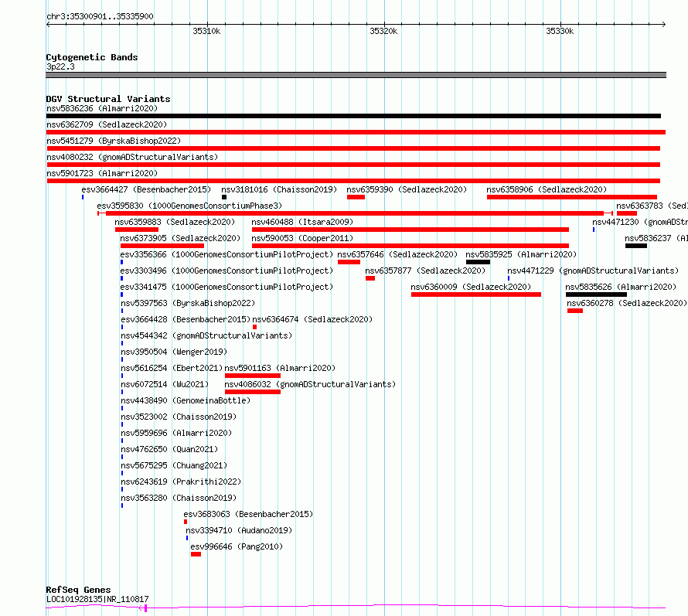Open esv3683063 (Besenbacher2015) entry
688x616 pixels.
[x=248, y=514]
